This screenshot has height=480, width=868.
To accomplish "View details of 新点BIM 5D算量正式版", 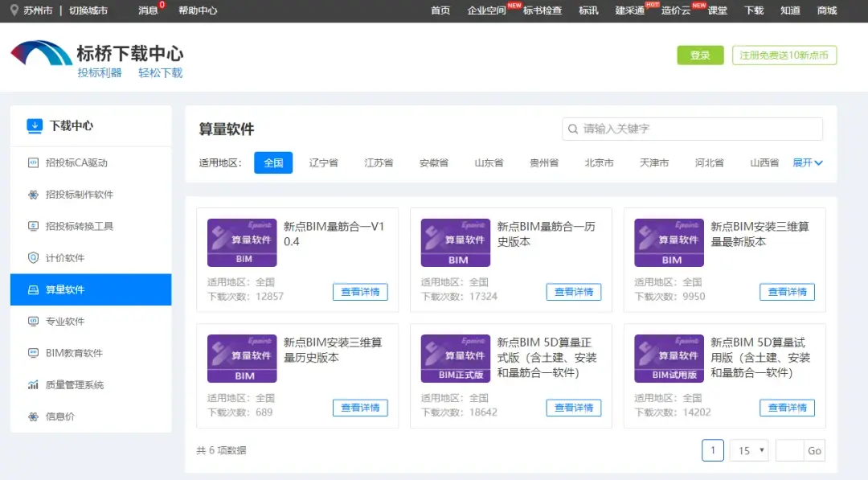I will coord(574,408).
